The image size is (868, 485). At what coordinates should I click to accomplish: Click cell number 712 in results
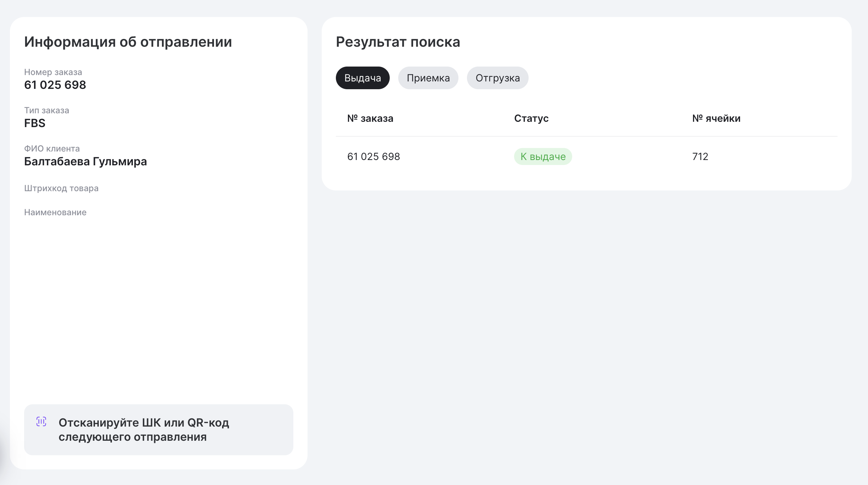pos(700,156)
